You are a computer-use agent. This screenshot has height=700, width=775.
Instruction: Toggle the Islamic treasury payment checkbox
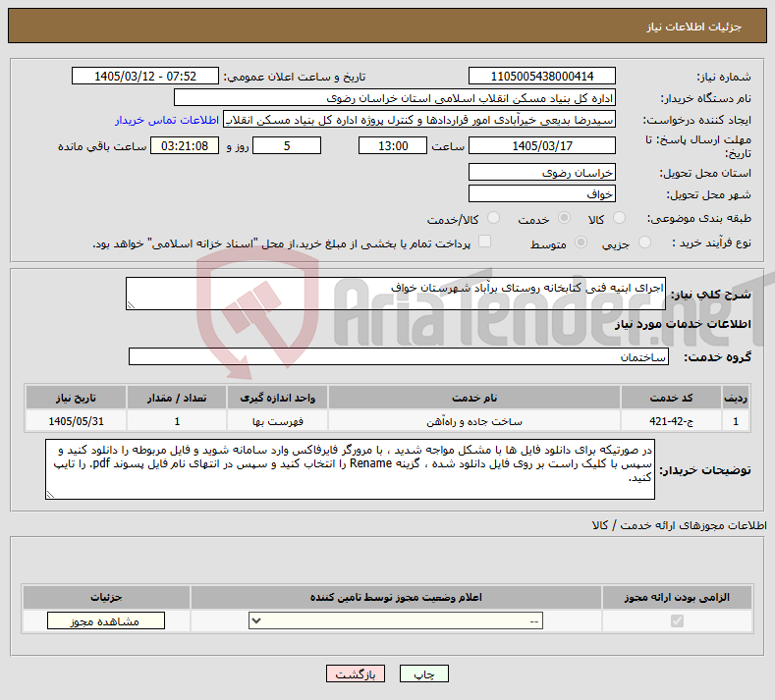[485, 242]
